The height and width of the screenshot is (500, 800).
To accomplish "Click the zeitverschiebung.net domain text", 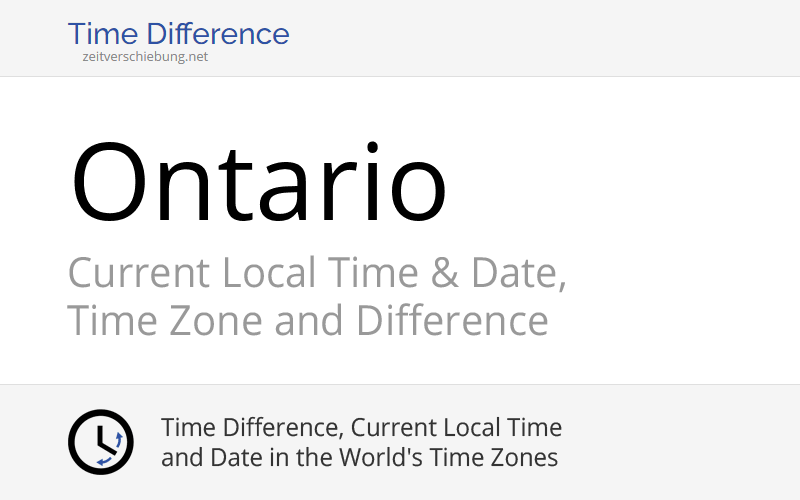I will coord(145,57).
